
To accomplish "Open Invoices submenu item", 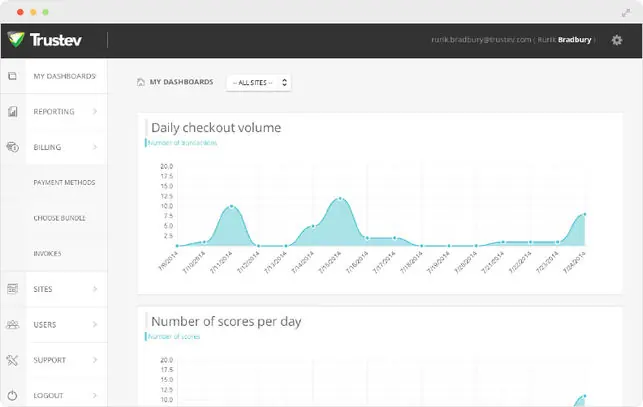I will click(x=47, y=254).
